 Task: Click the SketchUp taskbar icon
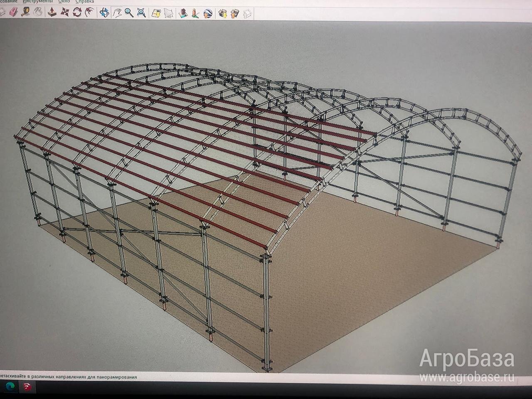pyautogui.click(x=28, y=387)
